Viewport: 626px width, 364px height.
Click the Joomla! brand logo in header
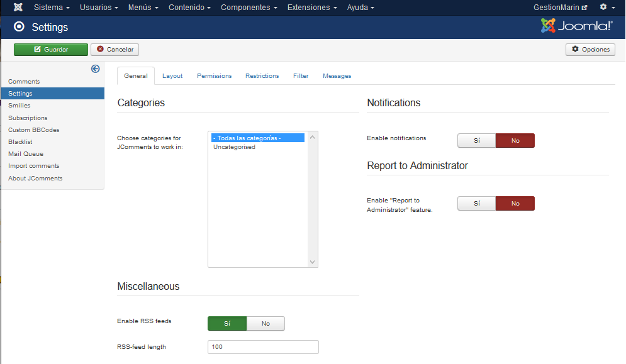point(576,26)
